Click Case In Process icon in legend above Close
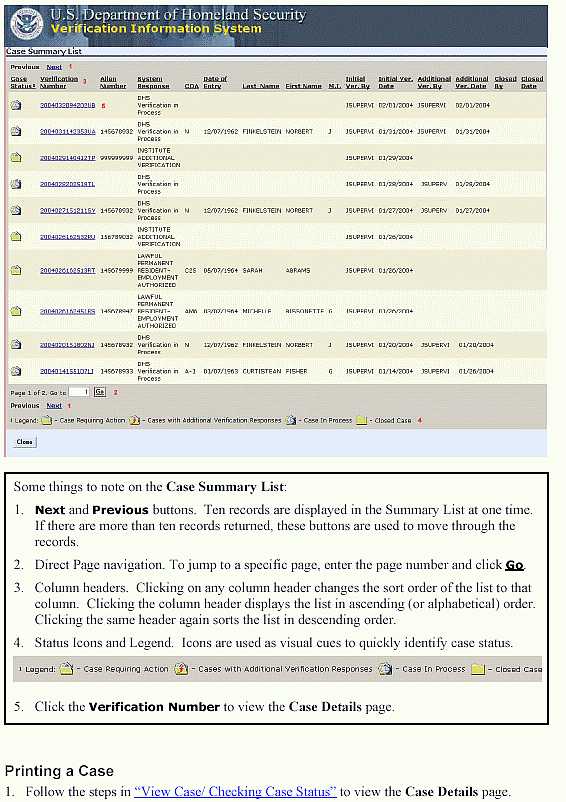566x802 pixels. click(x=291, y=420)
